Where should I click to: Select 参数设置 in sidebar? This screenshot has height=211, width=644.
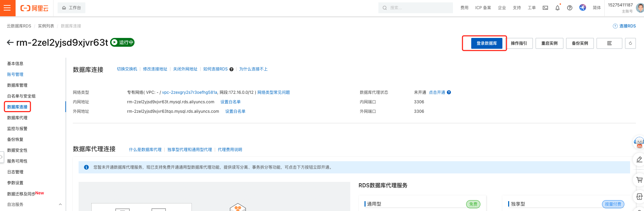click(x=15, y=183)
